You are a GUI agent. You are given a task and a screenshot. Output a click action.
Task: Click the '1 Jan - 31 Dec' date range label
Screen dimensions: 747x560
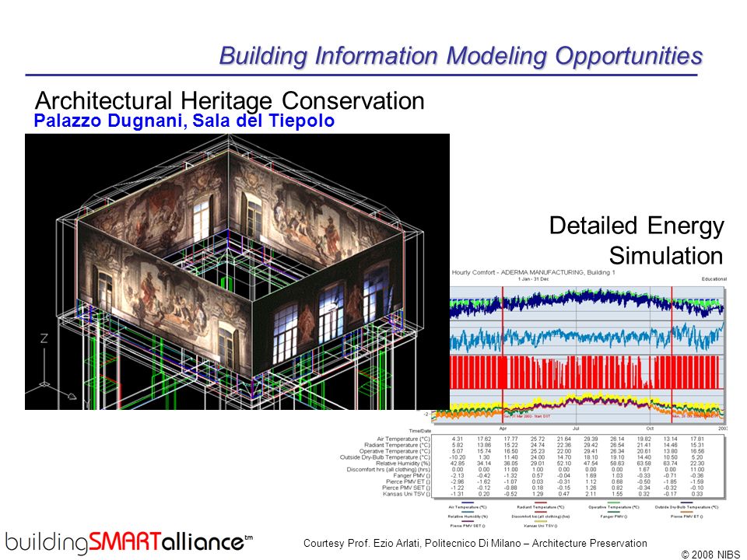click(x=533, y=279)
